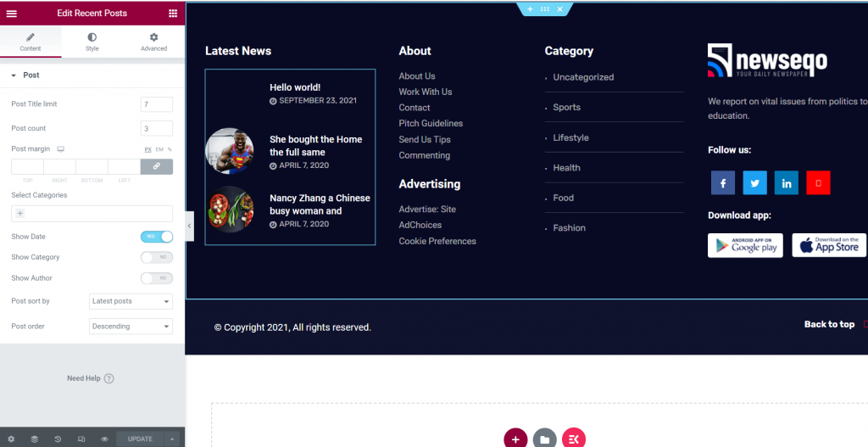This screenshot has width=868, height=447.
Task: Switch to the Content tab
Action: [31, 42]
